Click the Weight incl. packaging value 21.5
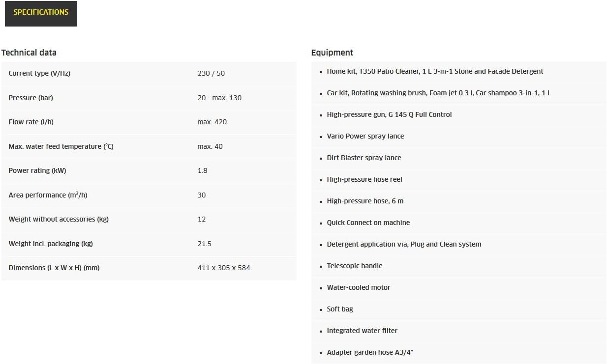Image resolution: width=607 pixels, height=364 pixels. (x=204, y=244)
